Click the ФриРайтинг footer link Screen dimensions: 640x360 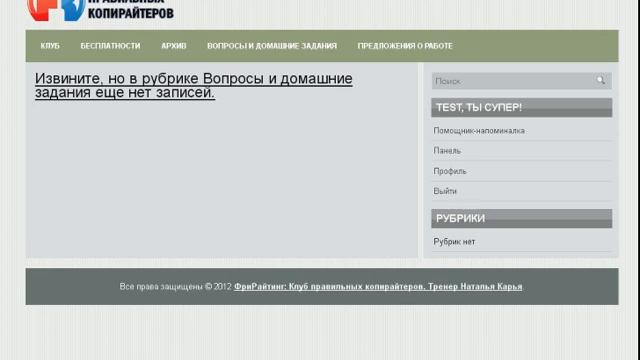click(378, 287)
